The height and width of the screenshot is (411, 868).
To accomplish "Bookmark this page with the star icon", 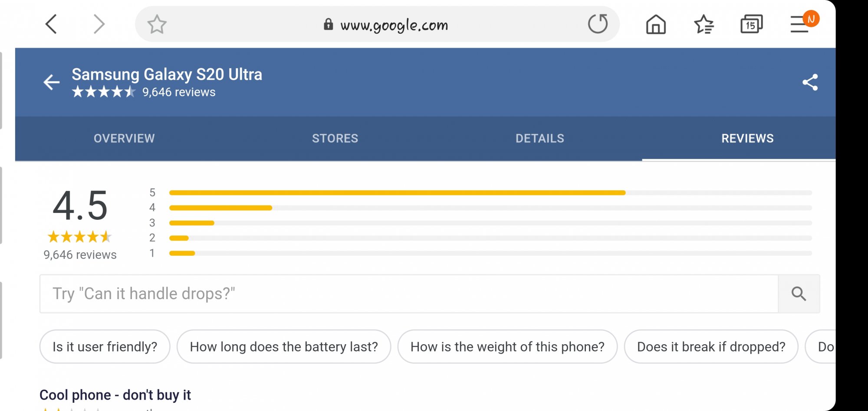I will point(157,24).
